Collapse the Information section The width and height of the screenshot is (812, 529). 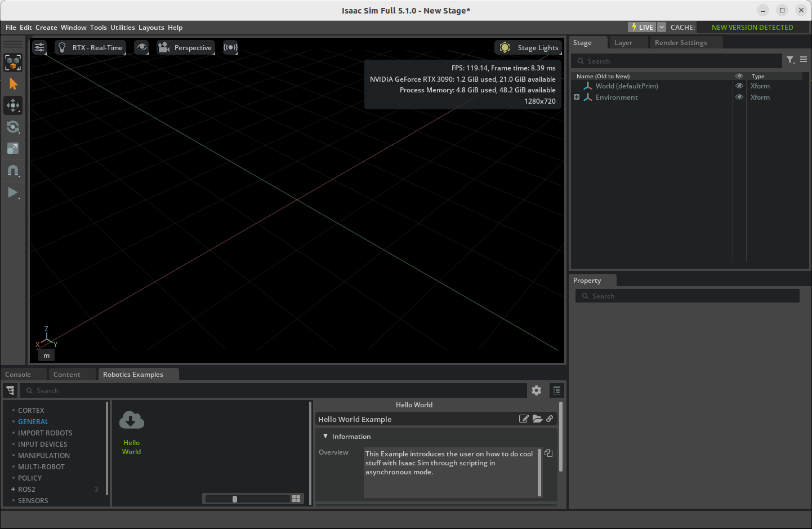coord(325,437)
